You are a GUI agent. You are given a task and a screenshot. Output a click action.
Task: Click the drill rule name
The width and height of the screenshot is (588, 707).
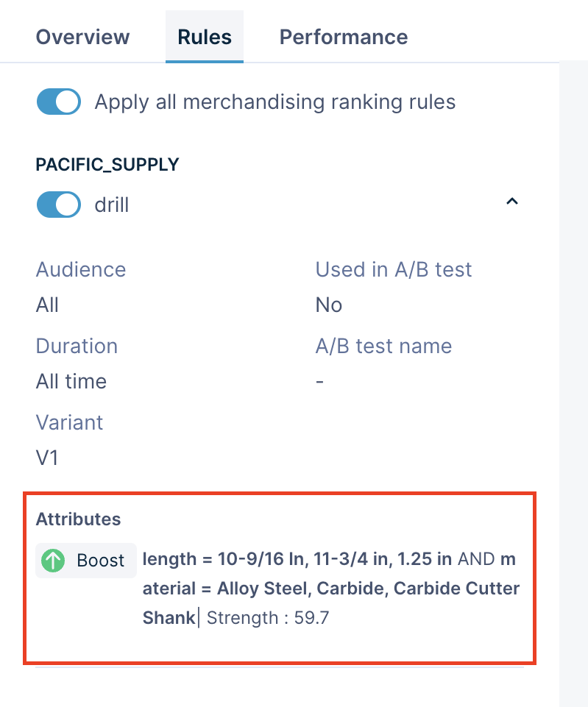point(112,205)
